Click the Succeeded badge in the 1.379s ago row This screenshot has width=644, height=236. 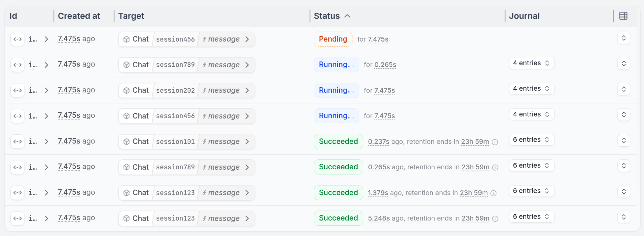(338, 193)
